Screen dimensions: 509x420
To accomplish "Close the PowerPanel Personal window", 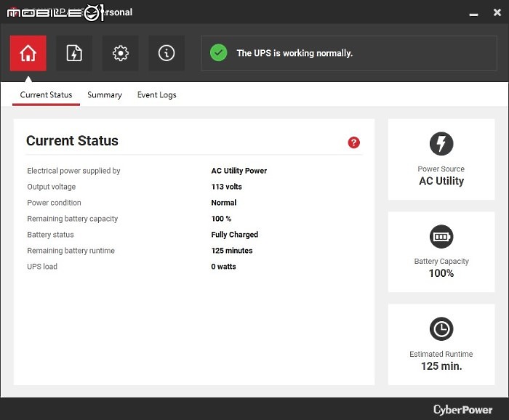I will [497, 12].
